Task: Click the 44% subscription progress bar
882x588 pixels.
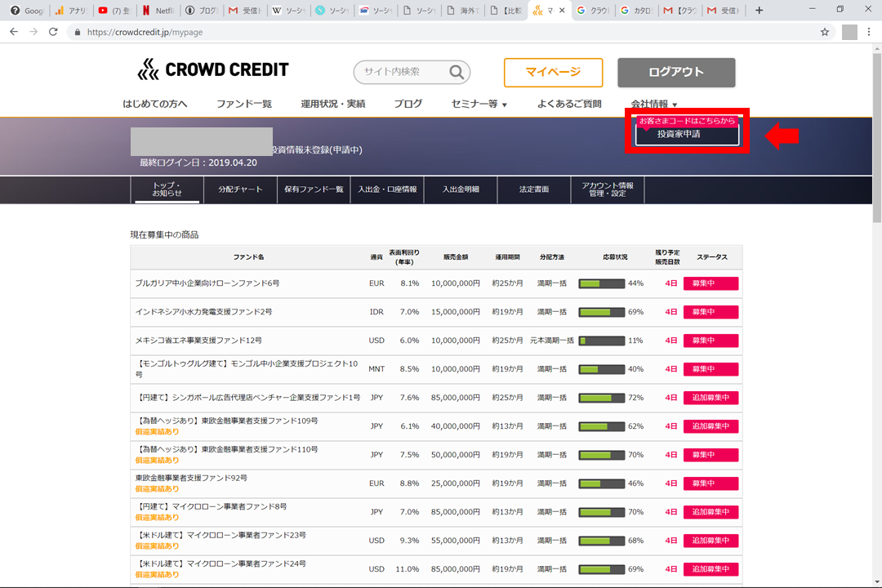Action: 601,283
